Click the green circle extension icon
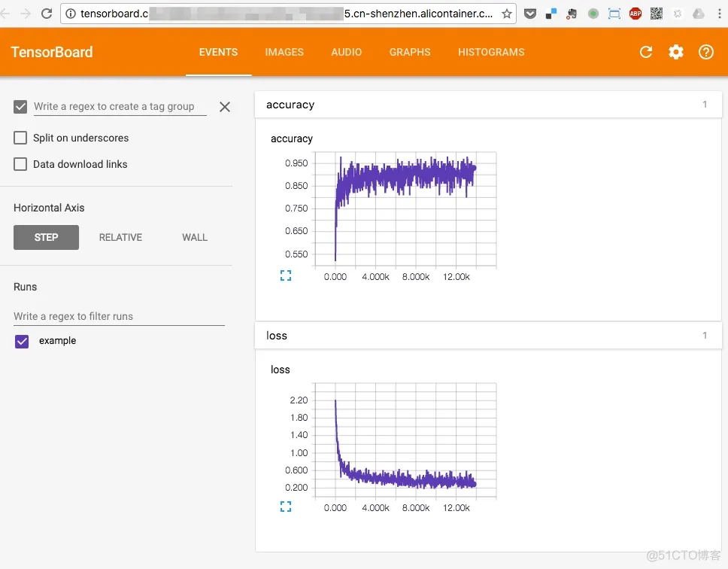Image resolution: width=728 pixels, height=569 pixels. [593, 14]
